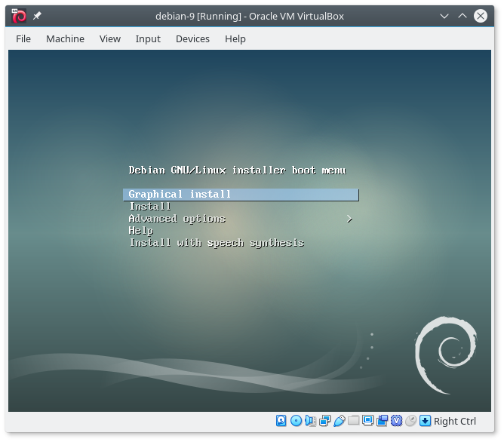Open the Input menu
The image size is (504, 442).
(148, 38)
